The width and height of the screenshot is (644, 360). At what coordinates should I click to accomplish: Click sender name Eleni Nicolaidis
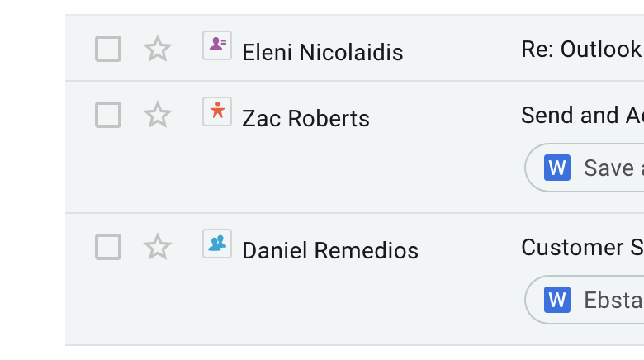322,53
